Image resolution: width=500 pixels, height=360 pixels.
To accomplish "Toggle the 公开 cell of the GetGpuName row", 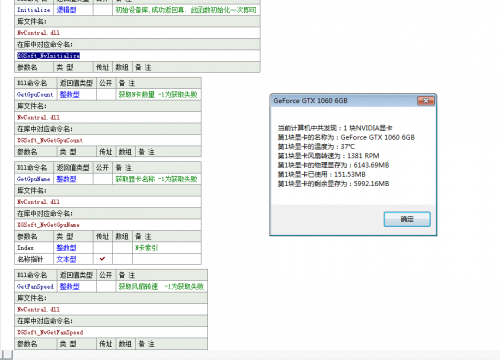I will (x=103, y=179).
